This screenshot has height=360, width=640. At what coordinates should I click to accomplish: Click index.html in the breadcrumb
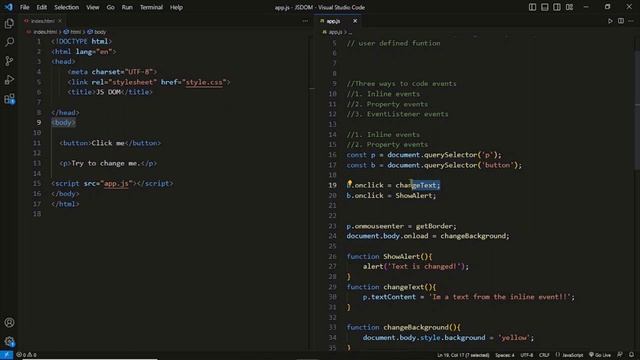pos(45,31)
